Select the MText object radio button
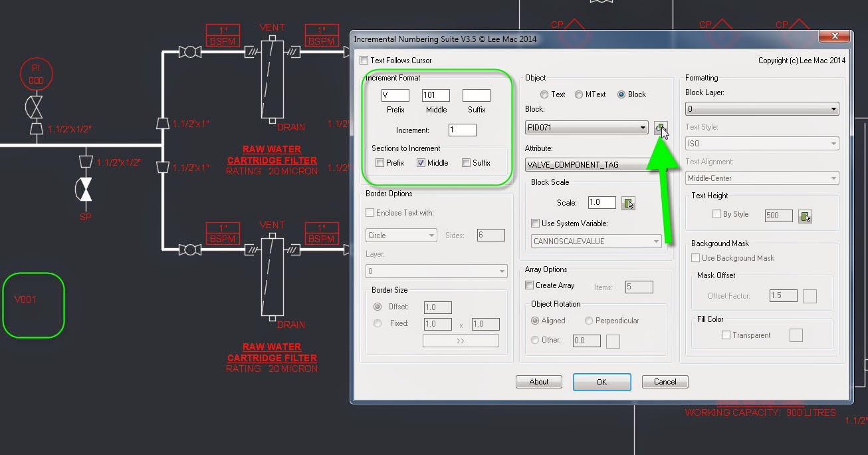 tap(579, 94)
